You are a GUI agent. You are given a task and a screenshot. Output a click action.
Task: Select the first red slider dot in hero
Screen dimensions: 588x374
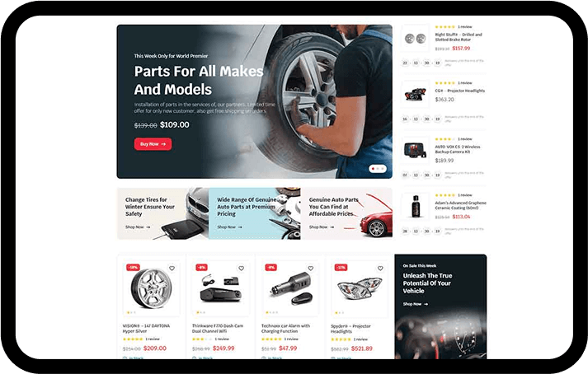tap(373, 169)
